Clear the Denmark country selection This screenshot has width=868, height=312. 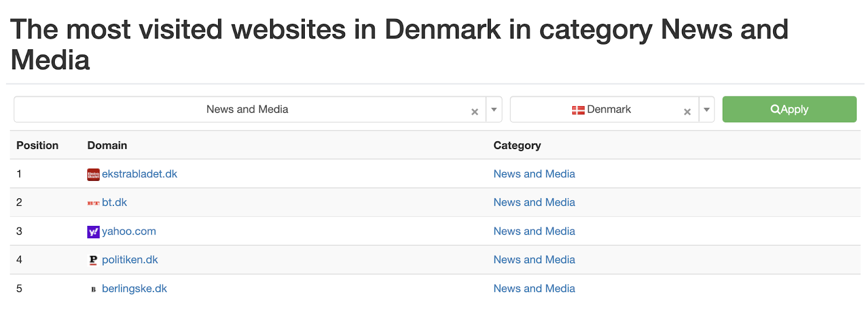687,112
